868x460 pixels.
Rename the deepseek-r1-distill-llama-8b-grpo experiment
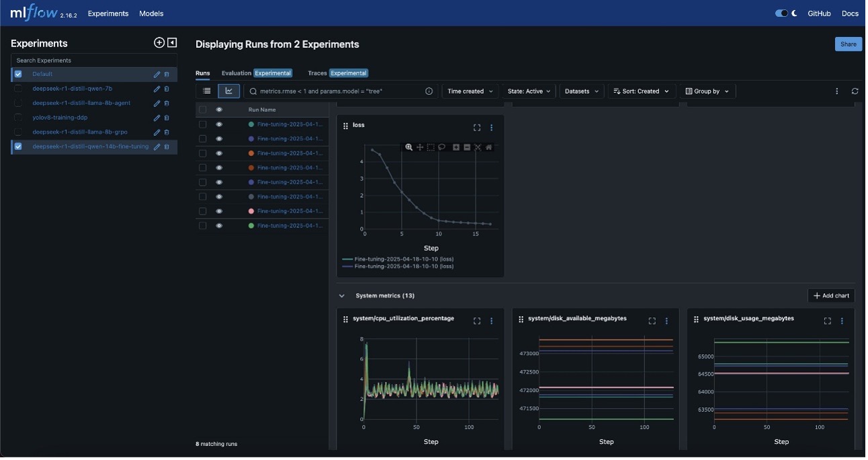pyautogui.click(x=157, y=132)
